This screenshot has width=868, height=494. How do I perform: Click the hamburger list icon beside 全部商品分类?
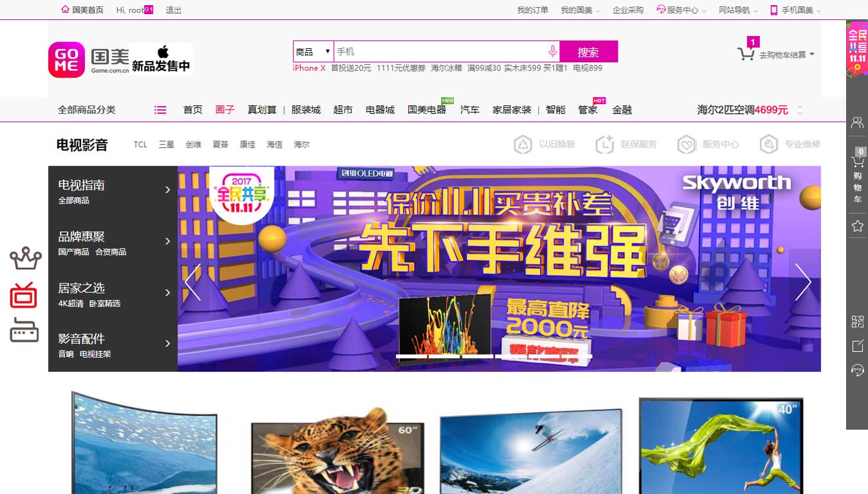click(160, 110)
